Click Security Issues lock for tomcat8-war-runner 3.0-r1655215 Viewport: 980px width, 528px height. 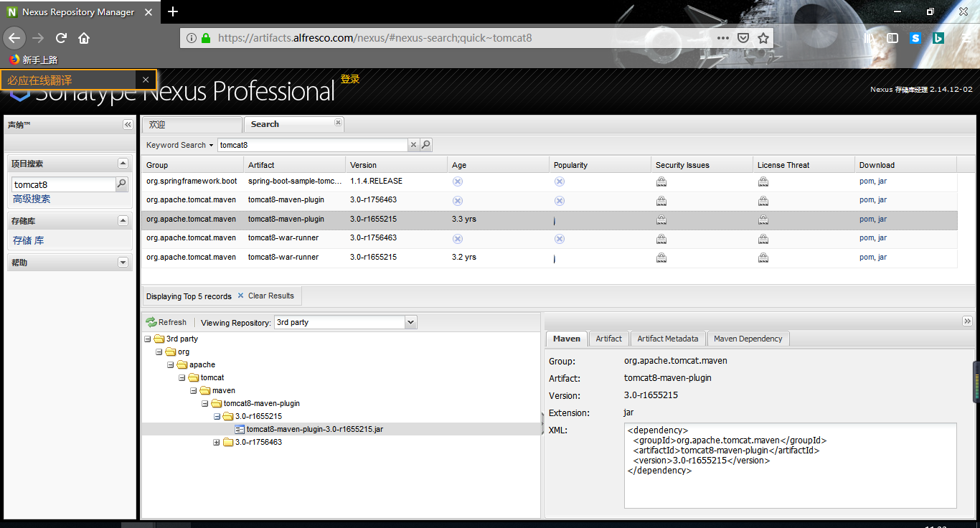(661, 258)
